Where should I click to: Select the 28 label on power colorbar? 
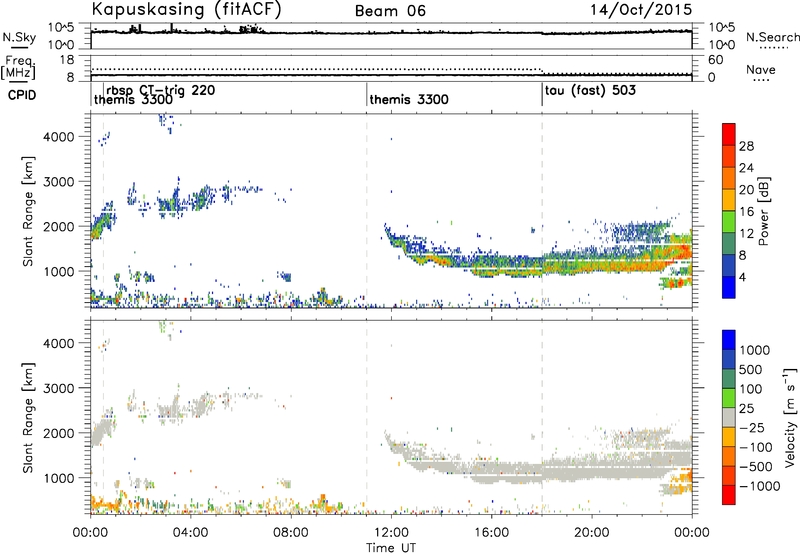[746, 146]
